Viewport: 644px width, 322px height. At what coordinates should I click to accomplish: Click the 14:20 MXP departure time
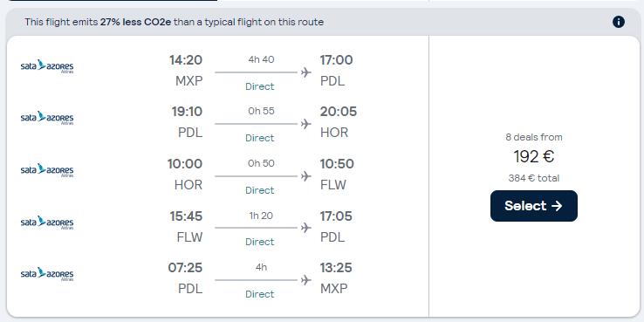coord(186,60)
